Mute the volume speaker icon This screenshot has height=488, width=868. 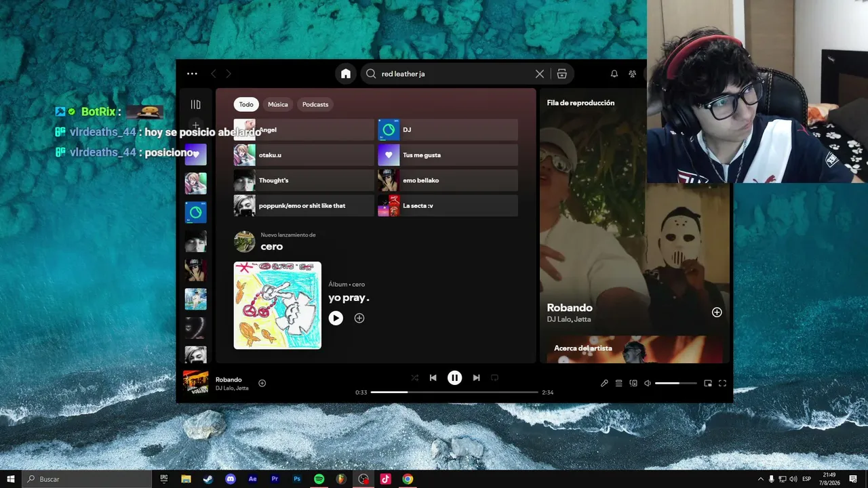(648, 383)
